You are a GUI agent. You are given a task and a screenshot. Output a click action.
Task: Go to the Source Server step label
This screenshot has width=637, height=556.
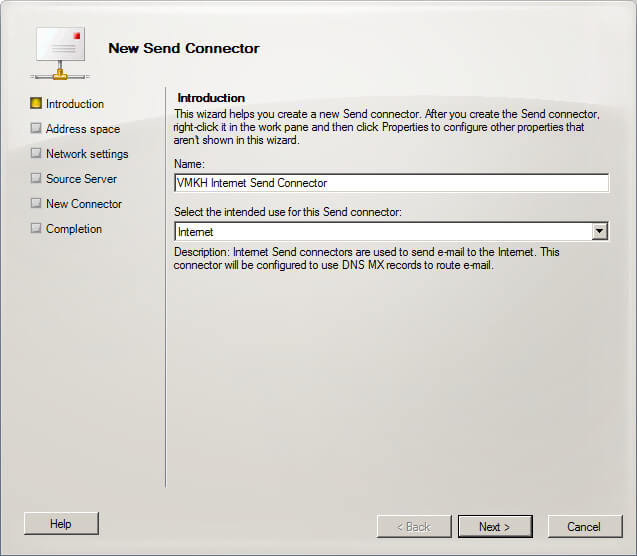click(x=81, y=179)
